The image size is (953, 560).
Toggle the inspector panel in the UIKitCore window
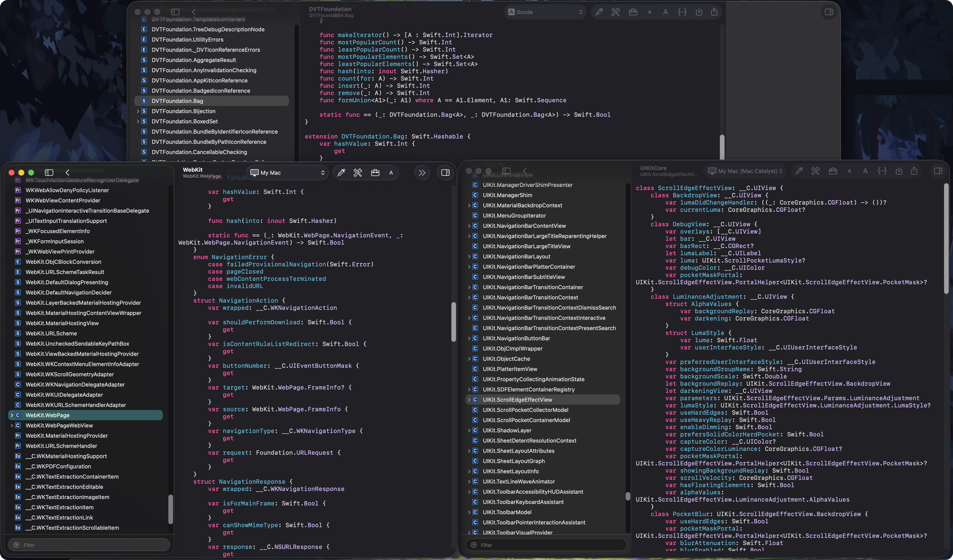[938, 171]
